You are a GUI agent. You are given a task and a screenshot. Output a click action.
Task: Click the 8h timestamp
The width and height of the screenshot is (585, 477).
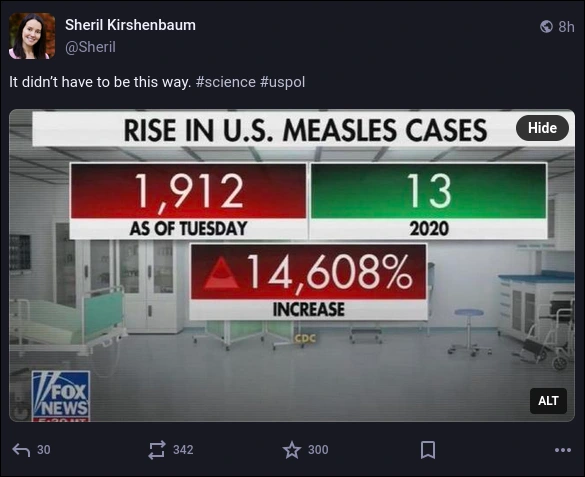click(566, 27)
